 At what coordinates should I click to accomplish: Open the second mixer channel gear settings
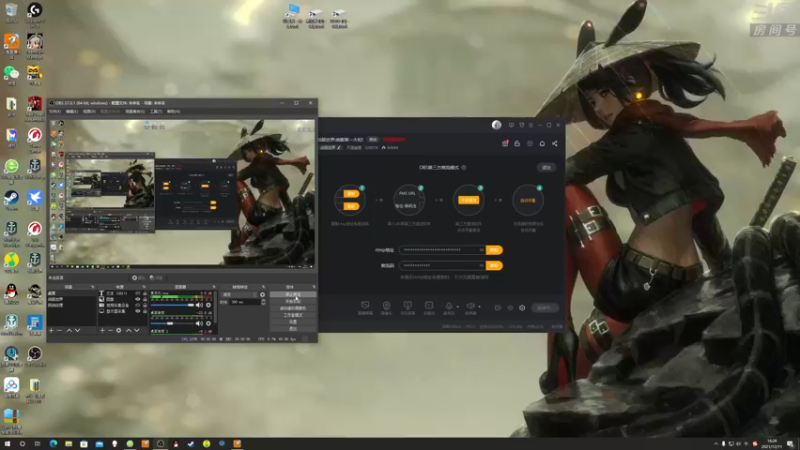[x=208, y=323]
